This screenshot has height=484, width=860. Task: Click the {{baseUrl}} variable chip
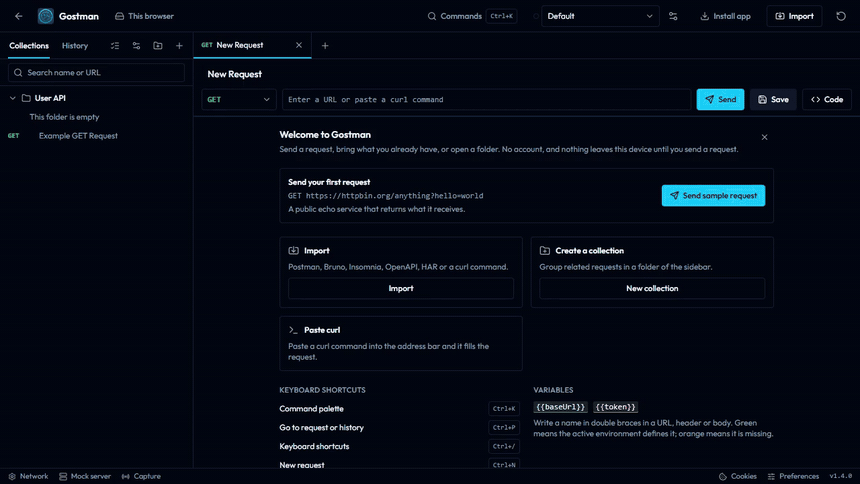click(561, 407)
